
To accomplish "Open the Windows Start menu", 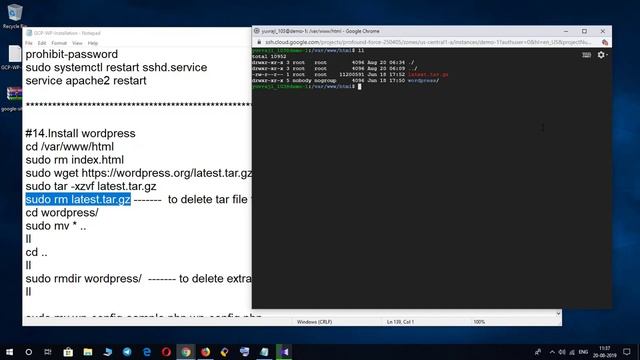I will pos(9,352).
